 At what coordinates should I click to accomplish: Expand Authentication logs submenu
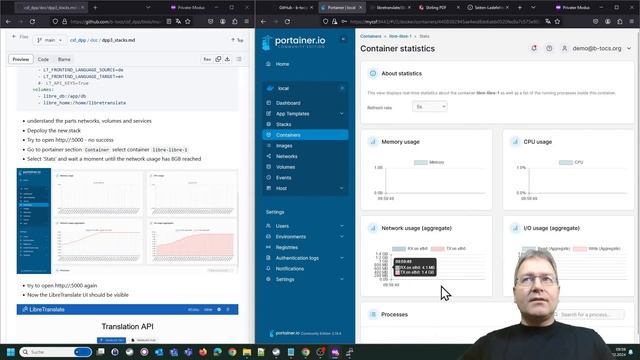(342, 258)
